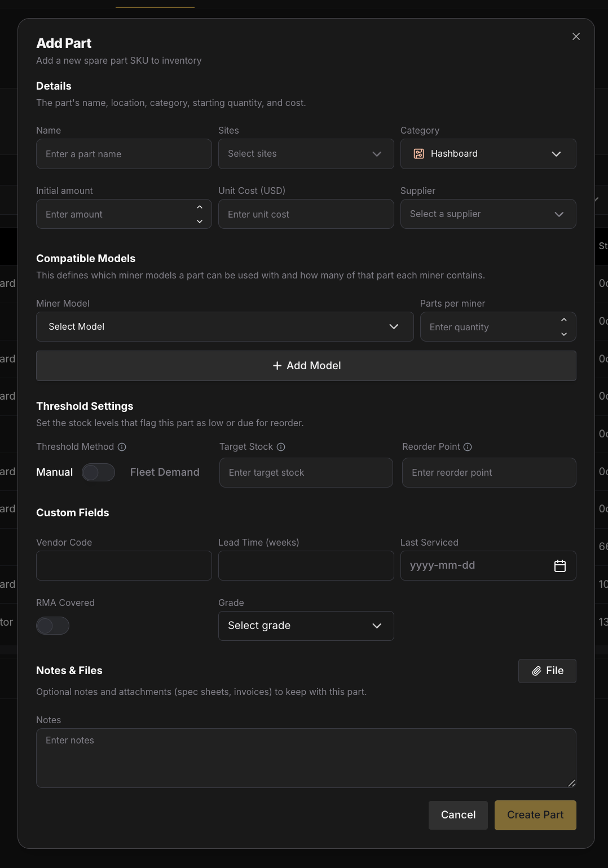Open the Select a supplier dropdown

(x=488, y=214)
